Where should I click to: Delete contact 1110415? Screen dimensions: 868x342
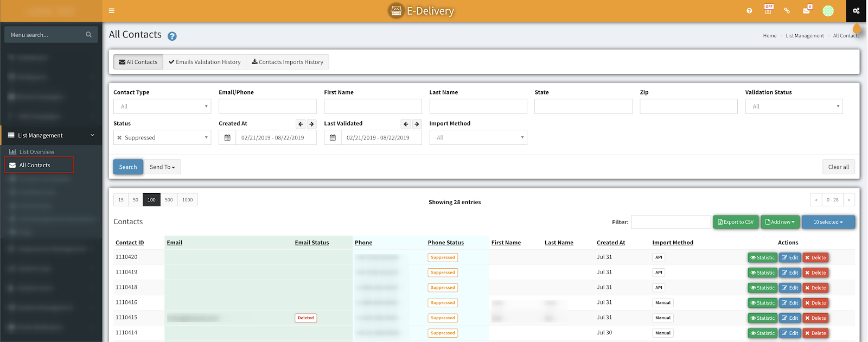click(815, 318)
